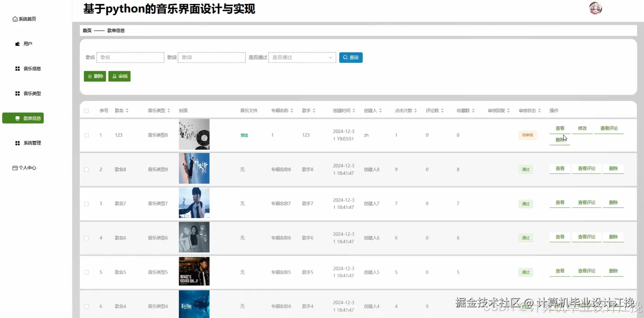Screen dimensions: 644x318
Task: Click 预览 link for song 123
Action: pos(244,135)
